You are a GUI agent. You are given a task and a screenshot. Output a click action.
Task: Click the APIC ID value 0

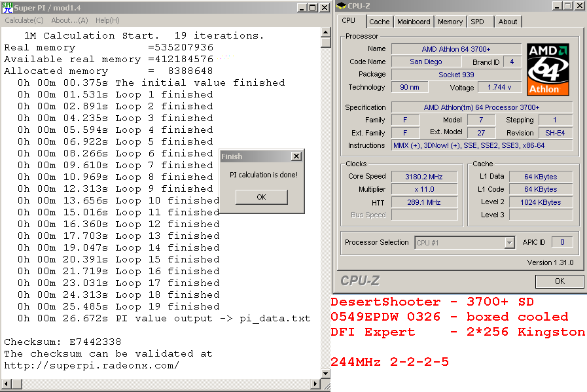(562, 242)
